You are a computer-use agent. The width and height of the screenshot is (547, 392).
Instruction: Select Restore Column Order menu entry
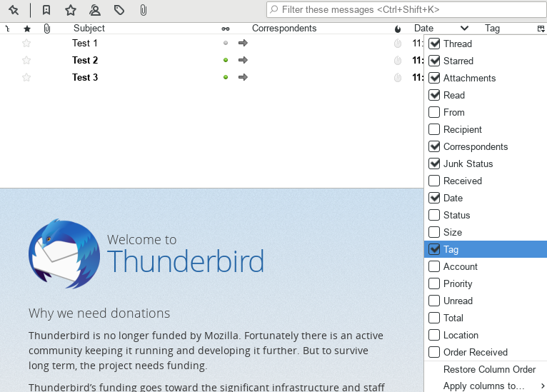489,369
